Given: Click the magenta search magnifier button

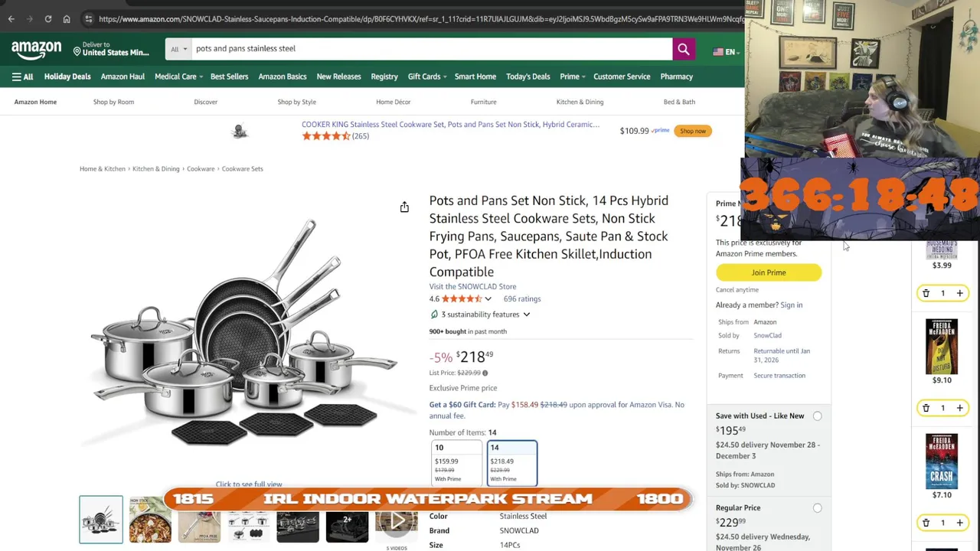Looking at the screenshot, I should (683, 49).
